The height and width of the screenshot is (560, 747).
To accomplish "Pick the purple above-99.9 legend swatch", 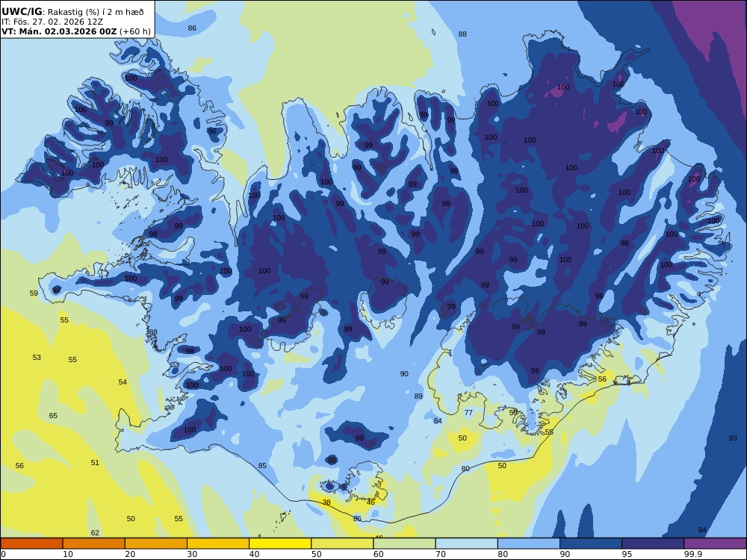I will 715,544.
